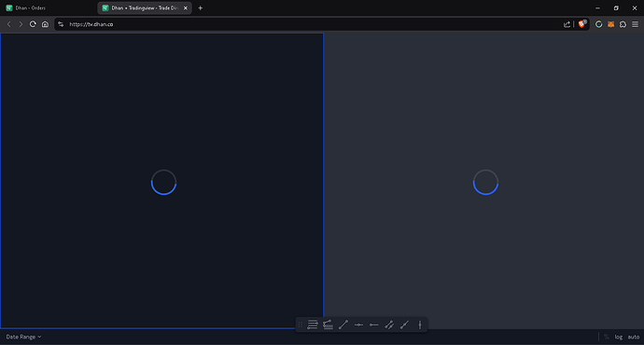This screenshot has height=345, width=644.
Task: Open a new browser tab
Action: (x=201, y=7)
